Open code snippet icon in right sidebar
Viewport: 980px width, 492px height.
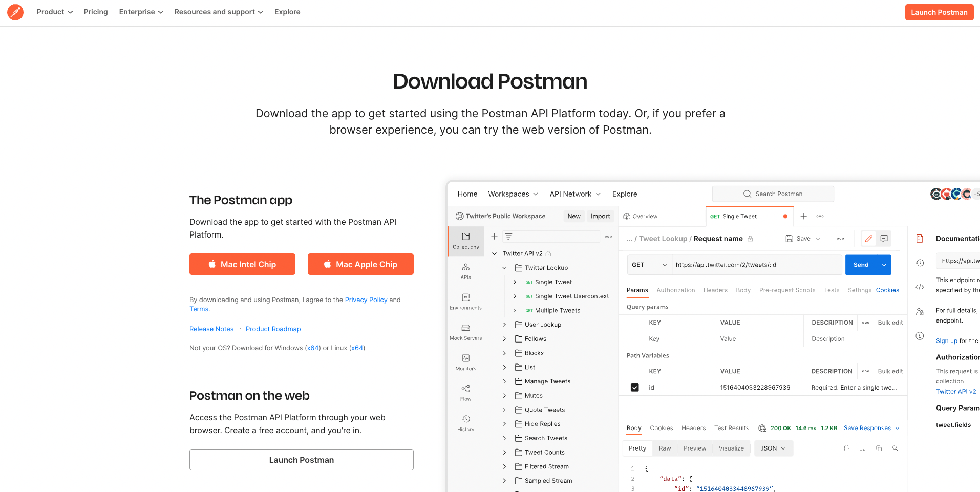[920, 287]
